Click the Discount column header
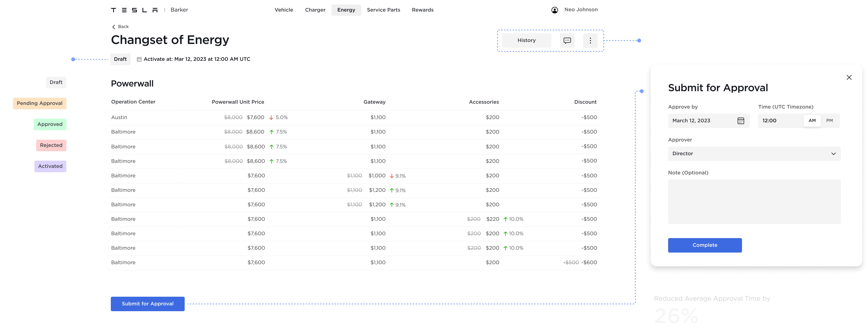The image size is (868, 330). pos(585,102)
